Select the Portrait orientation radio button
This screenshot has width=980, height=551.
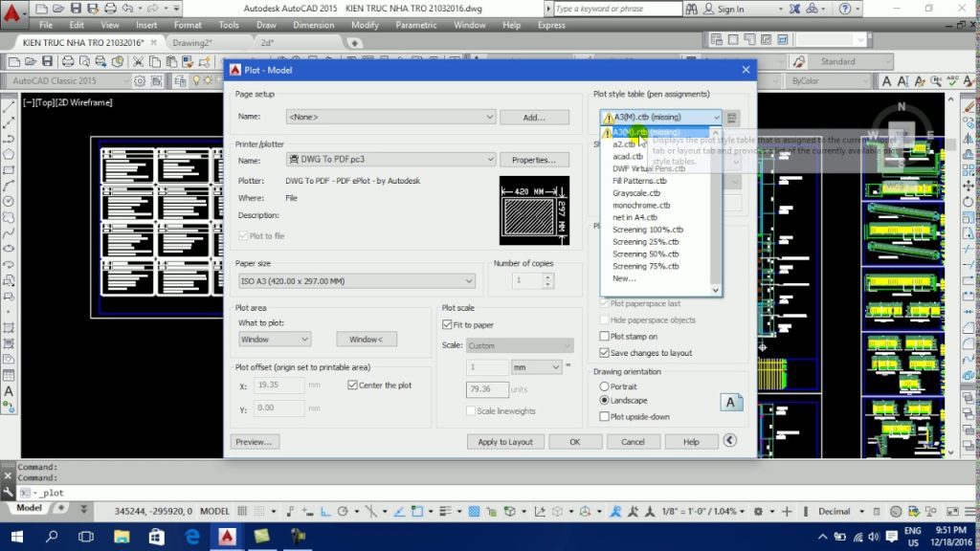(x=604, y=386)
